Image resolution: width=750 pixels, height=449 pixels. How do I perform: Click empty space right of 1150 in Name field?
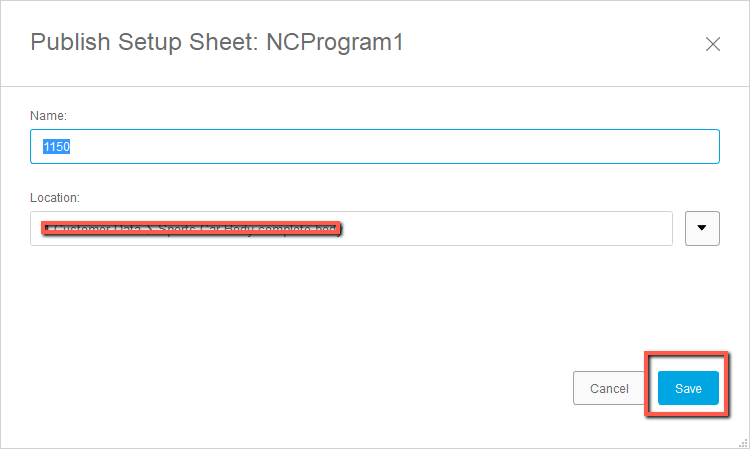click(400, 147)
